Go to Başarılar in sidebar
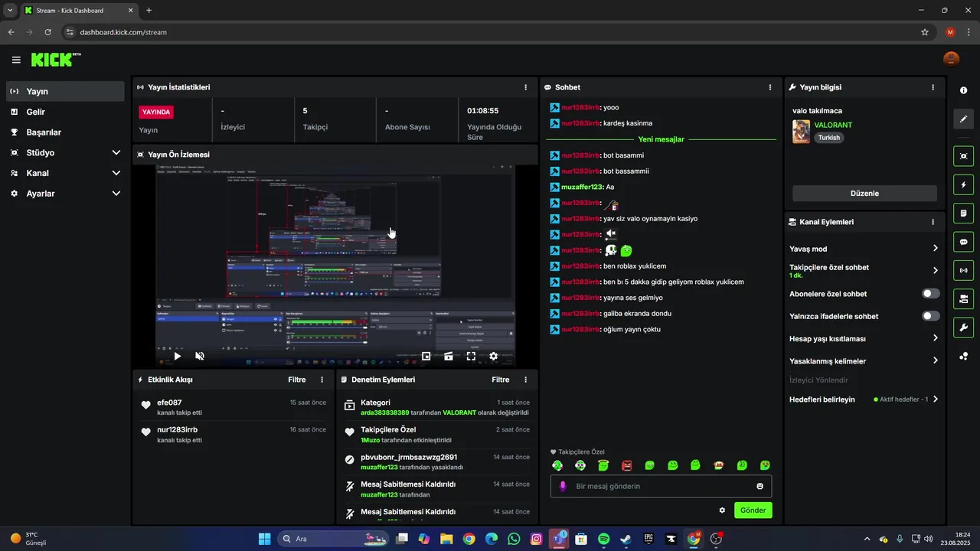 point(65,132)
